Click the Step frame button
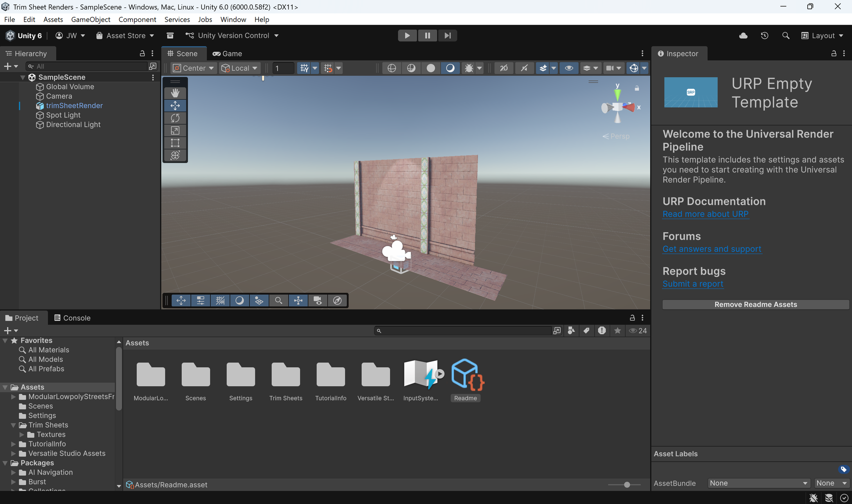The height and width of the screenshot is (504, 852). tap(447, 35)
